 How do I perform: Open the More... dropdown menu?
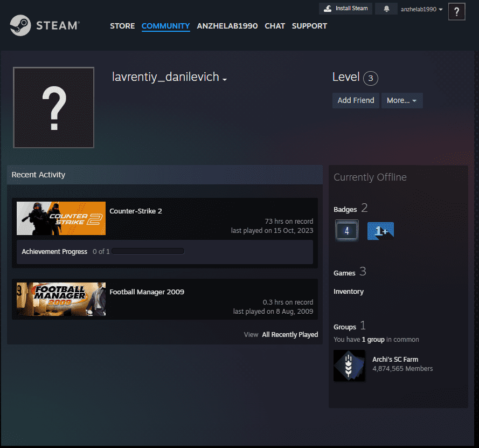(x=402, y=100)
